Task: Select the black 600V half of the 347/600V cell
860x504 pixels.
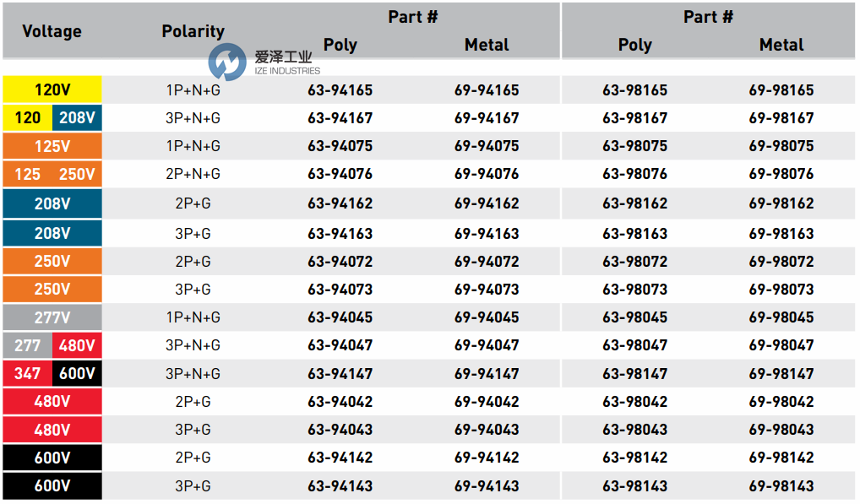Action: (77, 373)
